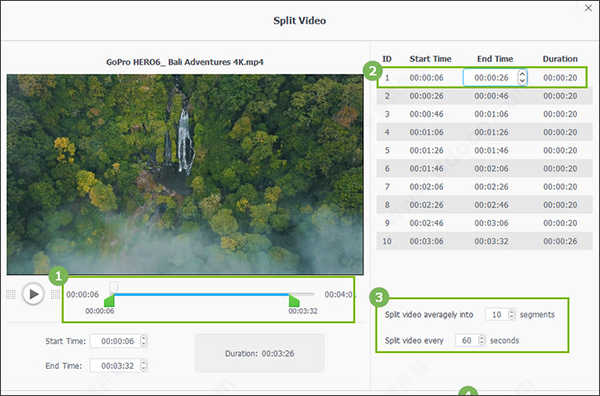
Task: Click the blue timeline track
Action: [x=202, y=294]
